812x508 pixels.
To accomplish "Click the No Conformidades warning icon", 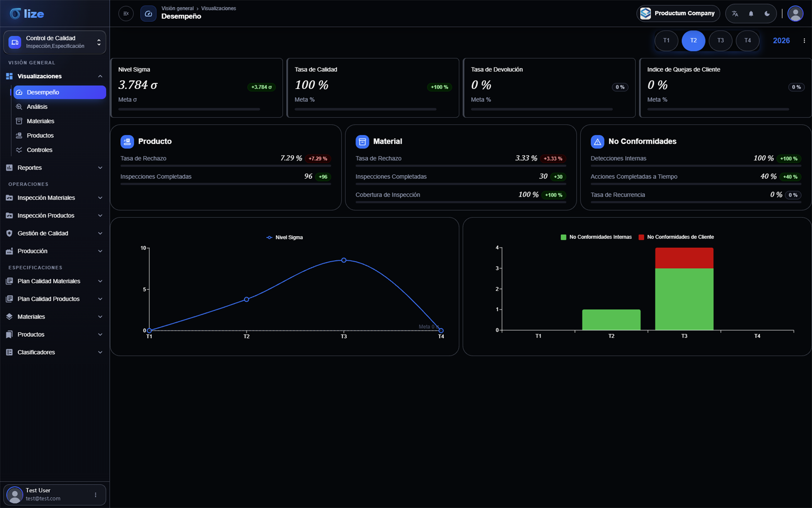I will pos(597,142).
